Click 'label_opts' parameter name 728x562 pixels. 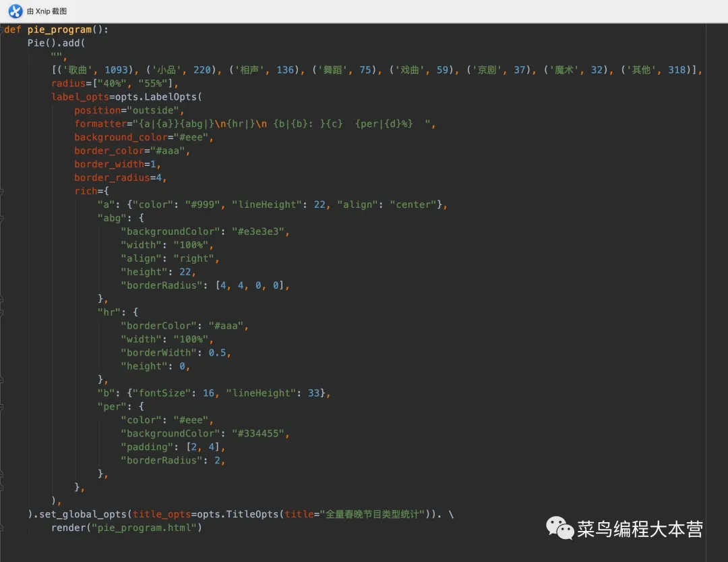[80, 96]
